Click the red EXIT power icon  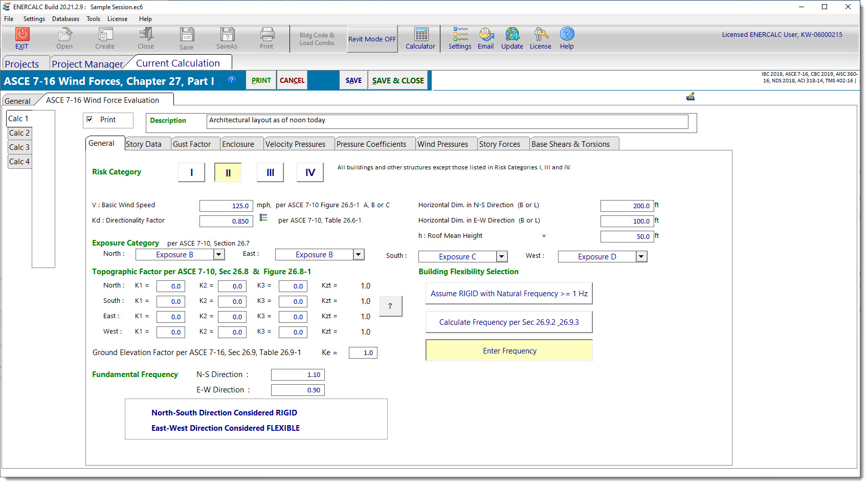point(22,34)
